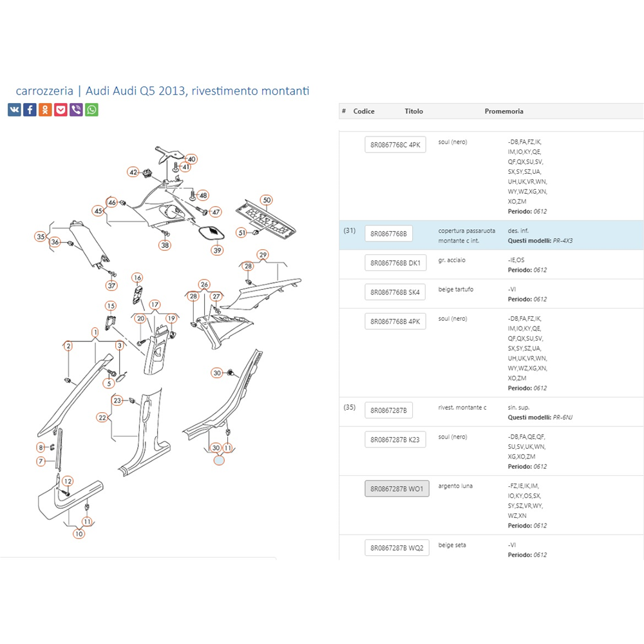The height and width of the screenshot is (644, 644).
Task: Save page to Pocket
Action: (x=61, y=109)
